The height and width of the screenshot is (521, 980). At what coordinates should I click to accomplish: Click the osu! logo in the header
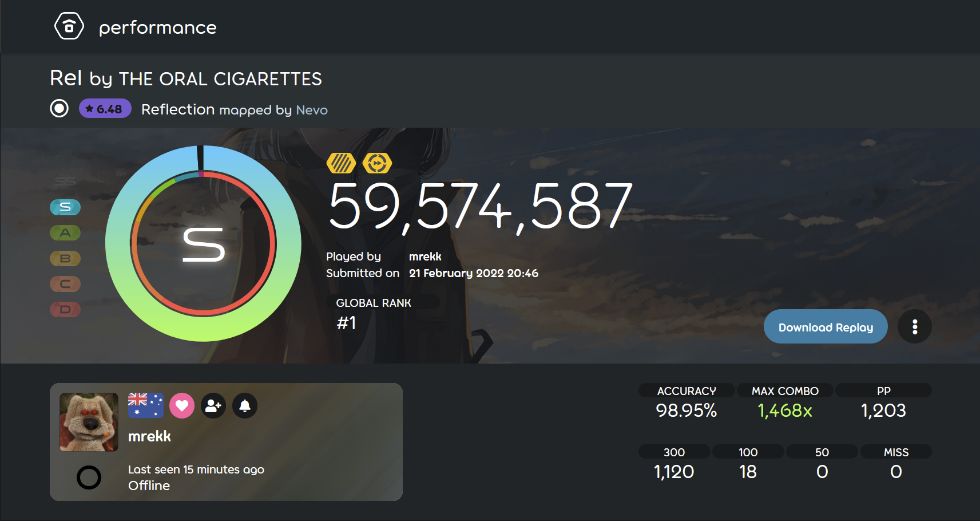pos(69,26)
